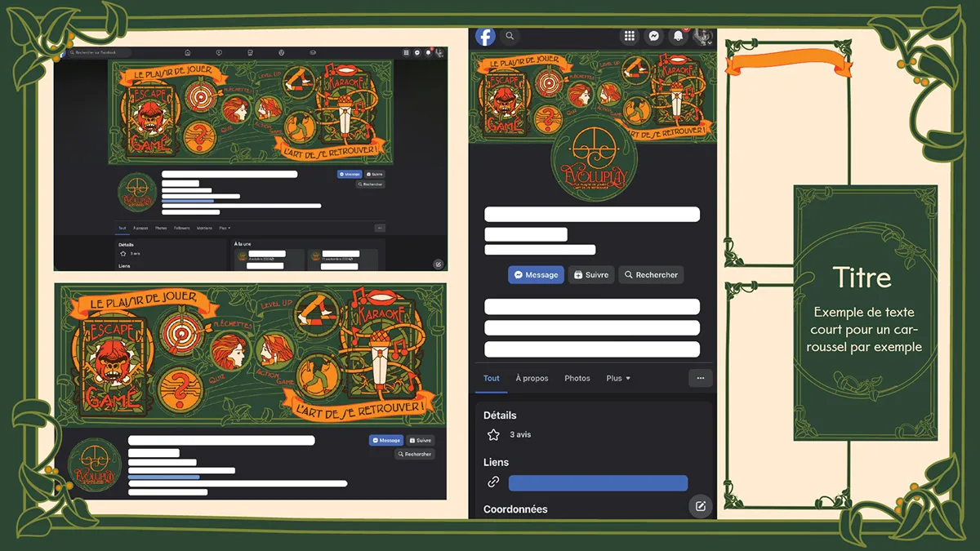Click star icon beside 3 avis, desktop view
Screen dimensions: 980x551
pyautogui.click(x=122, y=253)
